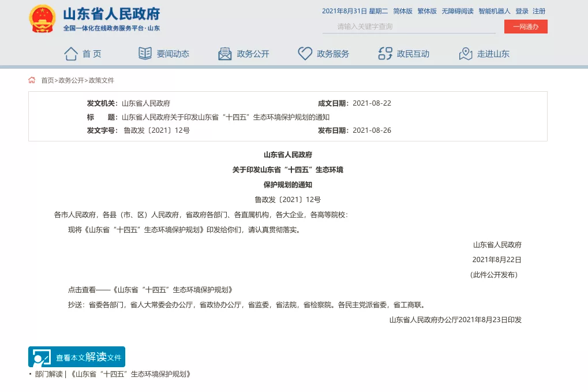Click the interaction icon for 政民互动
Viewport: 588px width, 392px height.
point(385,54)
